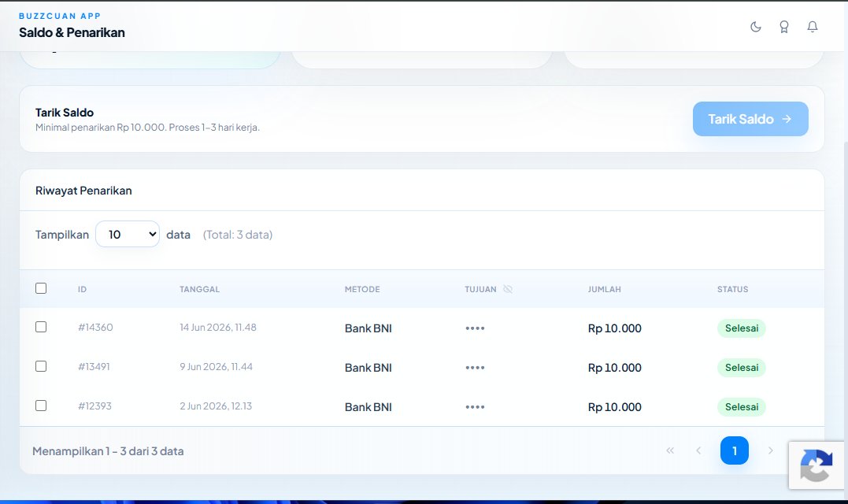Select row #13491 checkbox
The width and height of the screenshot is (848, 504).
41,366
